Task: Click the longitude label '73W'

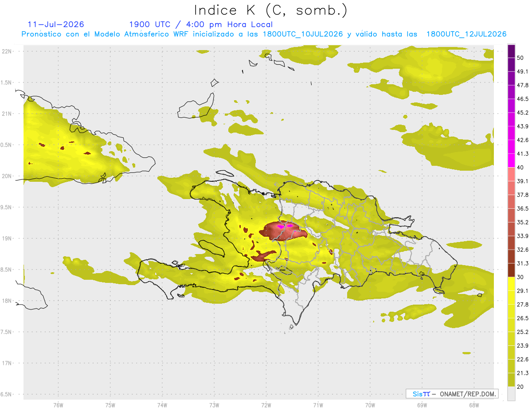Action: coord(214,405)
